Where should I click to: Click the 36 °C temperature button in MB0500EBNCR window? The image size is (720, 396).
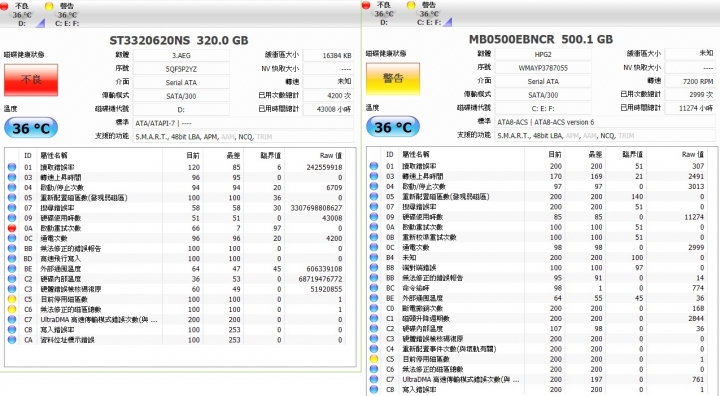tap(393, 127)
